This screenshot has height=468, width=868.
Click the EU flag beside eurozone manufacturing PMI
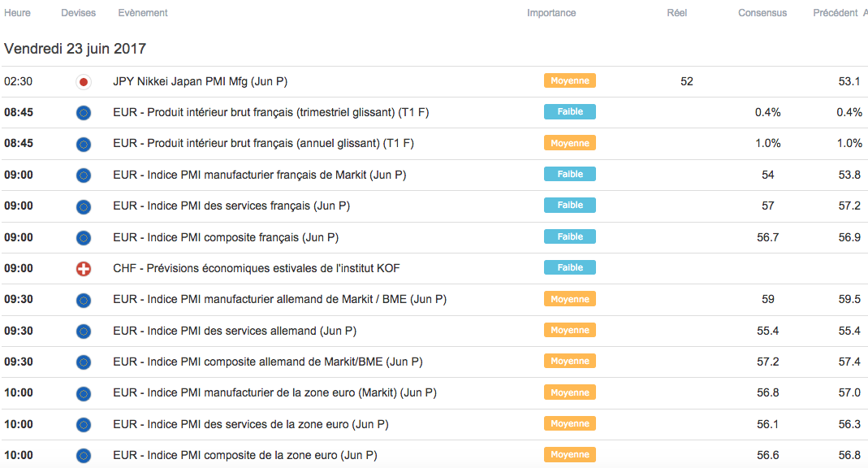(x=83, y=393)
